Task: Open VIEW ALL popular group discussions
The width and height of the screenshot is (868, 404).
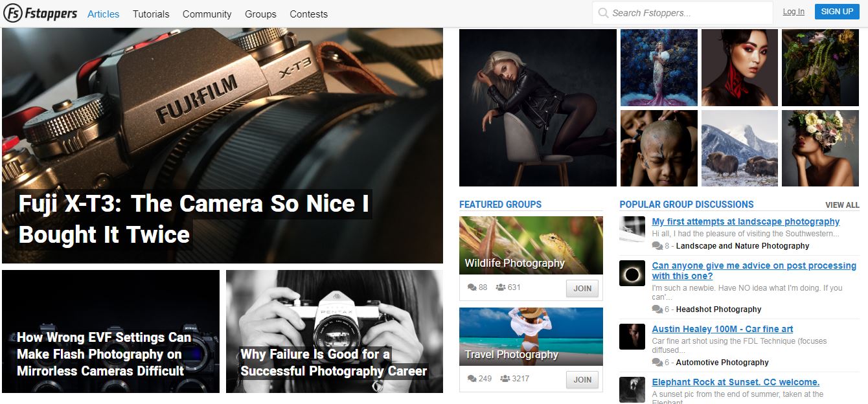Action: [x=842, y=205]
